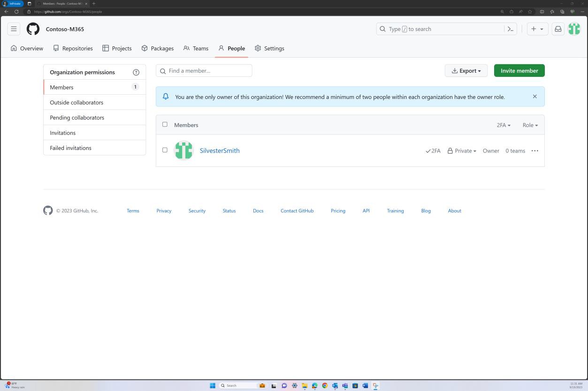Click SilvesterSmith's avatar image
This screenshot has width=588, height=391.
(x=183, y=150)
